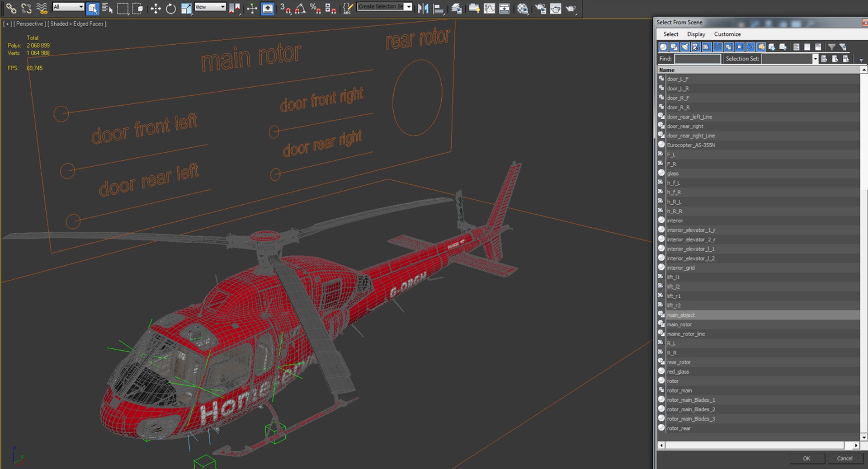Viewport: 868px width, 469px height.
Task: Open Select by Name from main toolbar
Action: 107,8
